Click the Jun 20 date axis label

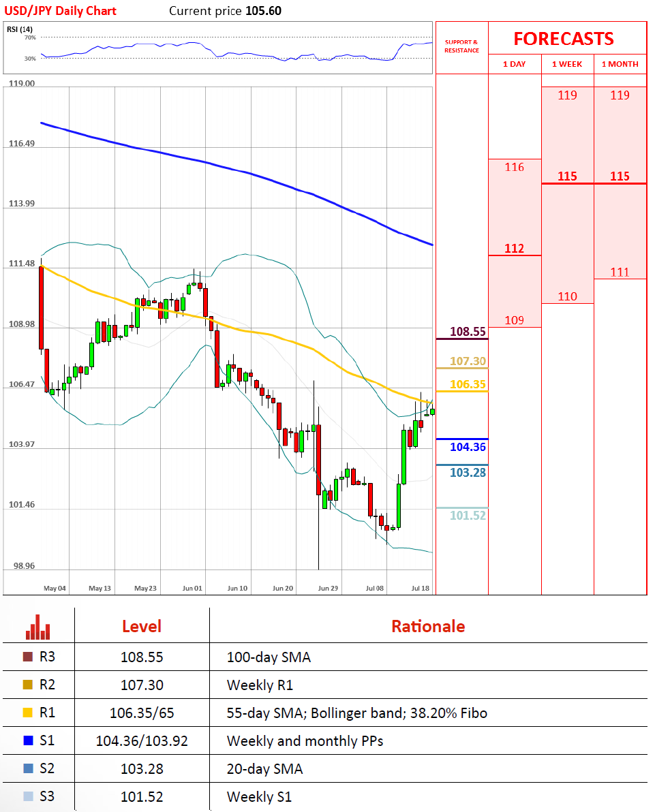pyautogui.click(x=283, y=589)
